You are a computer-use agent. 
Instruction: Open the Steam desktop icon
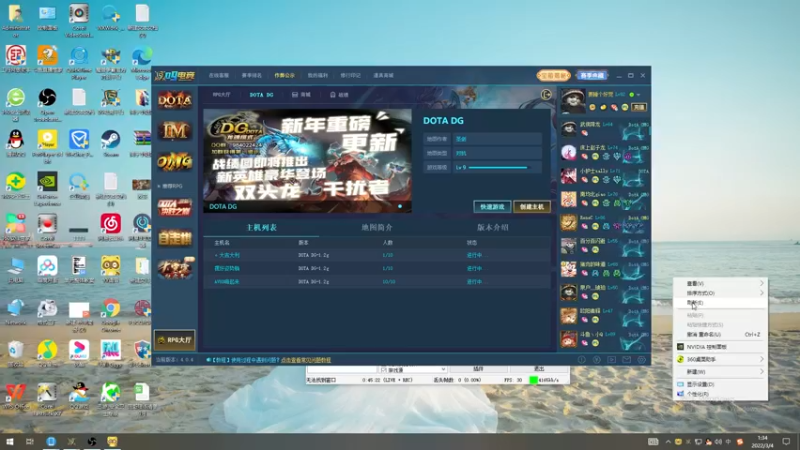point(110,143)
